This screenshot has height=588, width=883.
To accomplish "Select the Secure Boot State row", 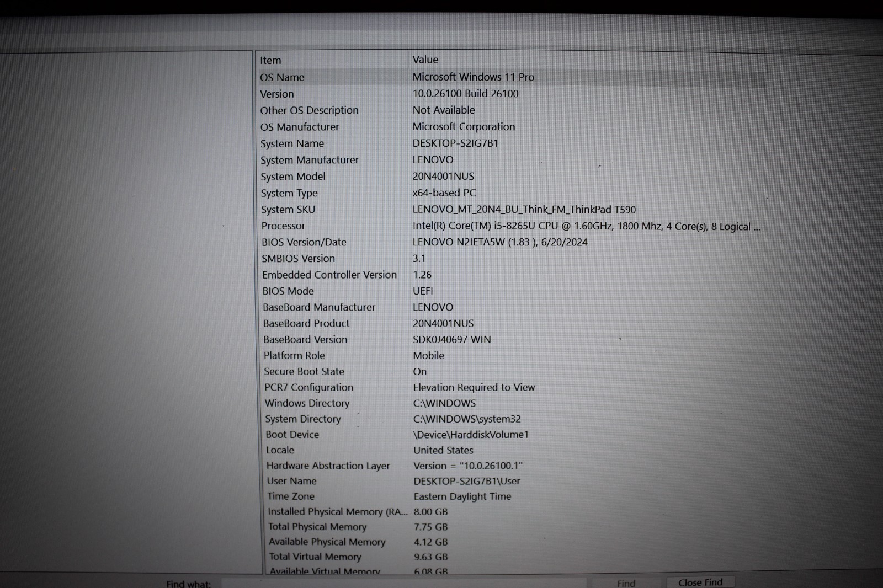I will coord(513,371).
